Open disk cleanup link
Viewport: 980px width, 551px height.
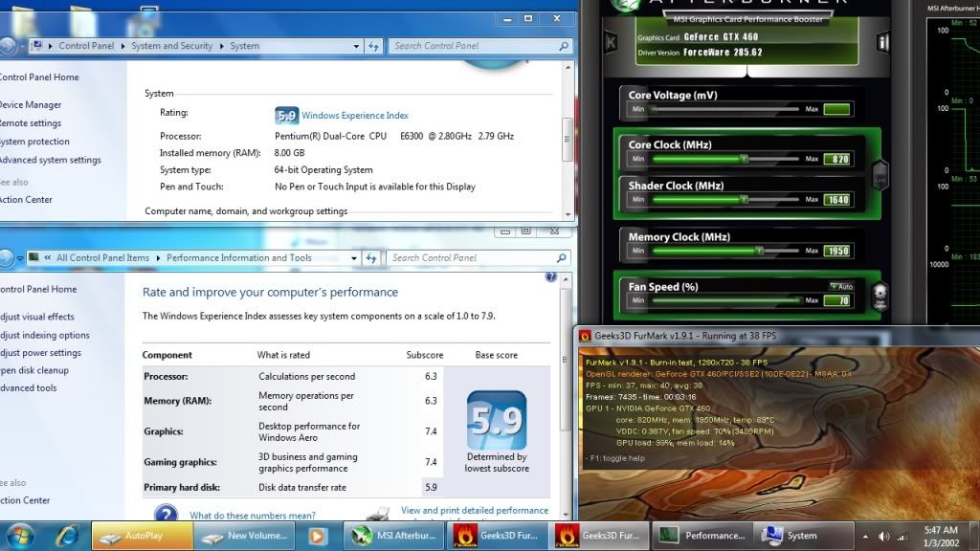tap(33, 370)
